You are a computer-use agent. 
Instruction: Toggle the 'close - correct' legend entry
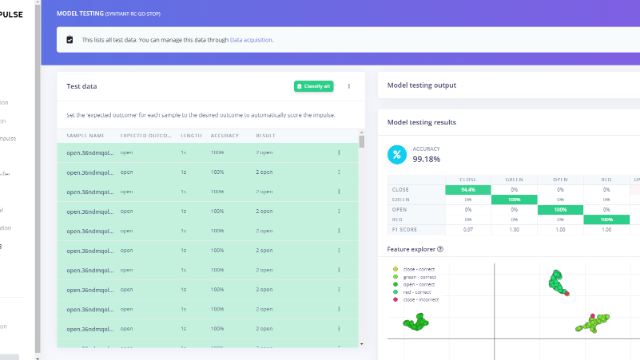click(414, 269)
